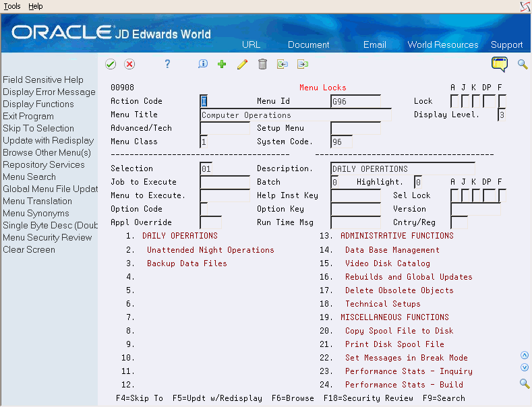Select Unattended Night Operations menu entry
Screen dimensions: 532x407
coord(210,250)
